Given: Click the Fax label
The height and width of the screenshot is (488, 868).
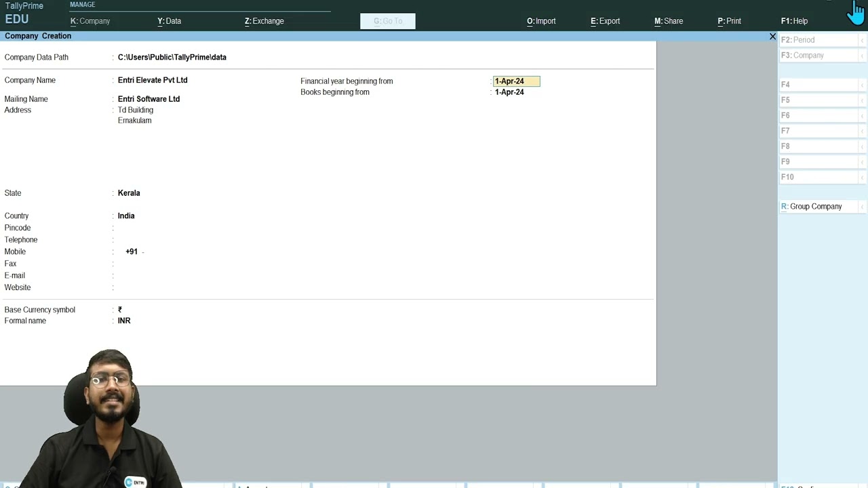Looking at the screenshot, I should coord(10,264).
